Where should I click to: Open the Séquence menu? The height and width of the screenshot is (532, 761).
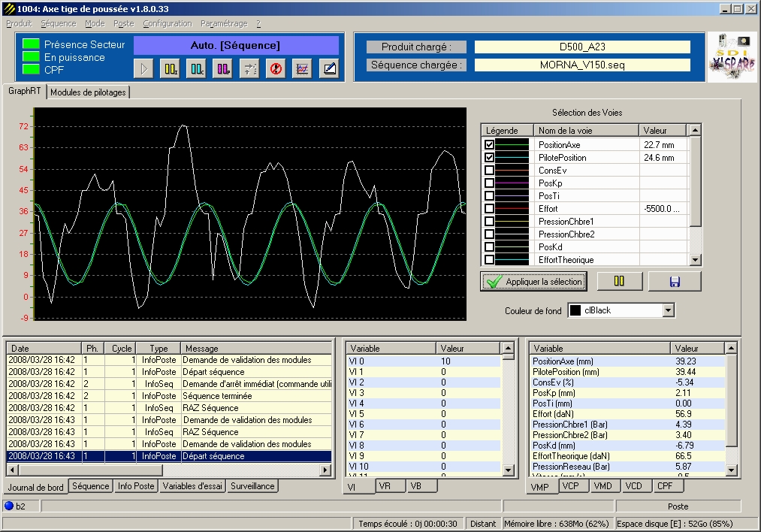(x=59, y=23)
